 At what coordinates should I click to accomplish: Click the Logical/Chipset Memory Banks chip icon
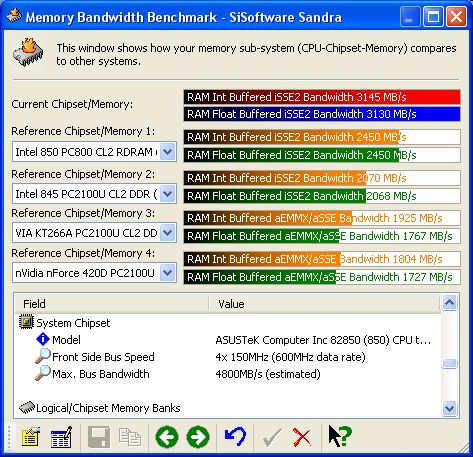(x=27, y=407)
